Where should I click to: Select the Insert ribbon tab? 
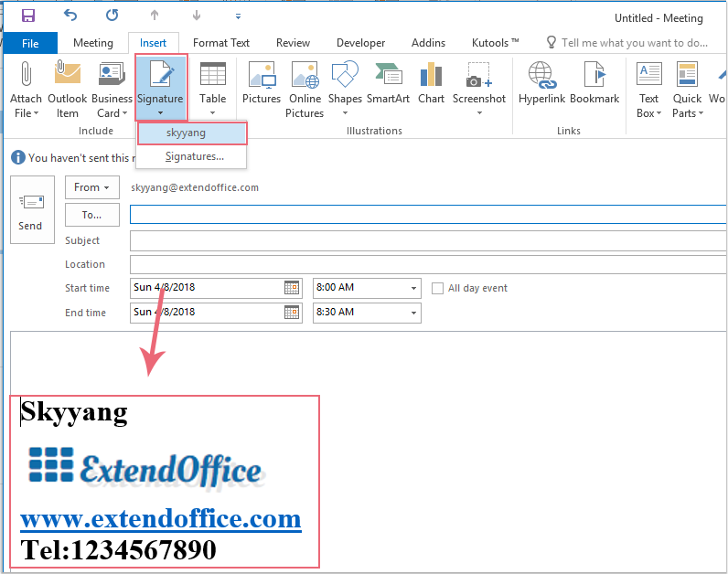[154, 43]
